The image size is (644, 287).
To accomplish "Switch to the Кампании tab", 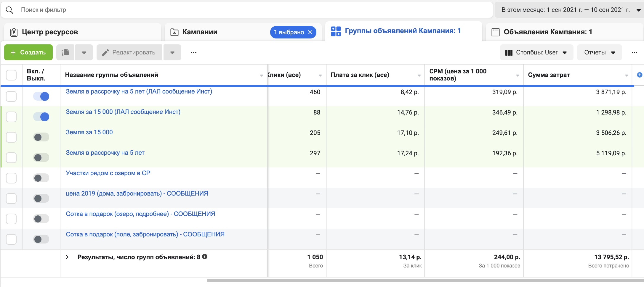I will 200,32.
